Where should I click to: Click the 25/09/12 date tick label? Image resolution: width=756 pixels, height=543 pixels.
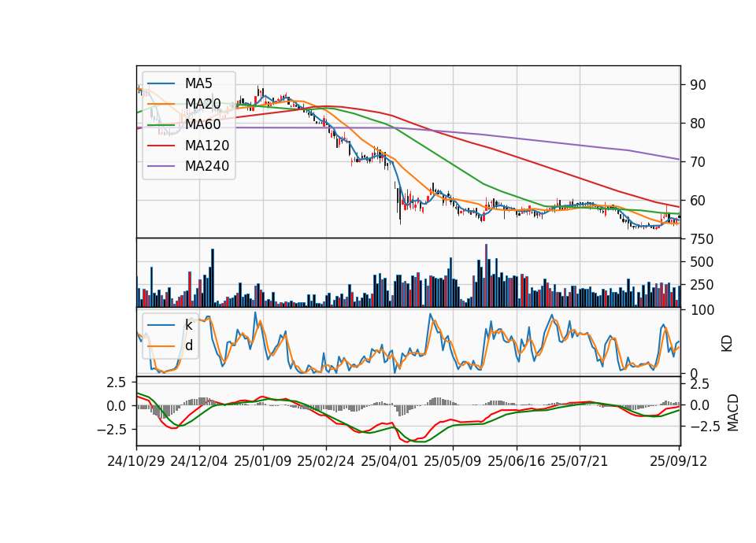pos(678,461)
